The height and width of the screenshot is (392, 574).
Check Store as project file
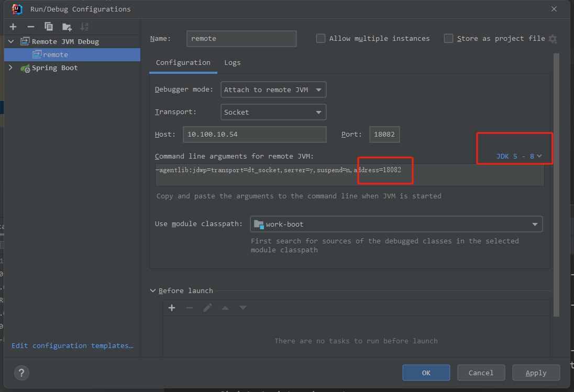[x=448, y=38]
